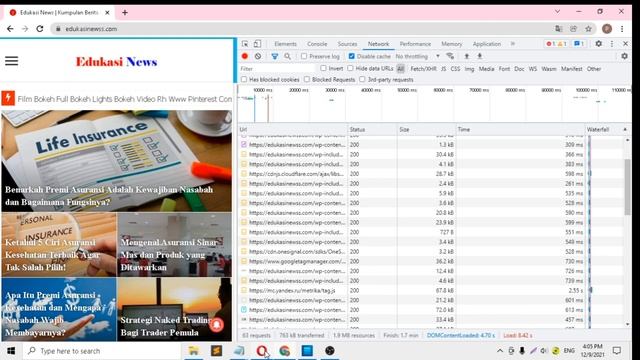Enable Has blocked cookies checkbox
Image resolution: width=640 pixels, height=360 pixels.
point(244,80)
